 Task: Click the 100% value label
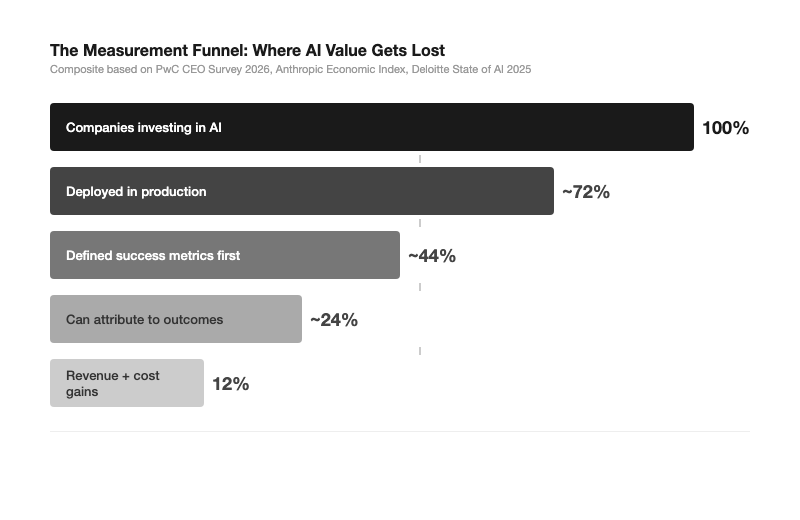(x=725, y=128)
